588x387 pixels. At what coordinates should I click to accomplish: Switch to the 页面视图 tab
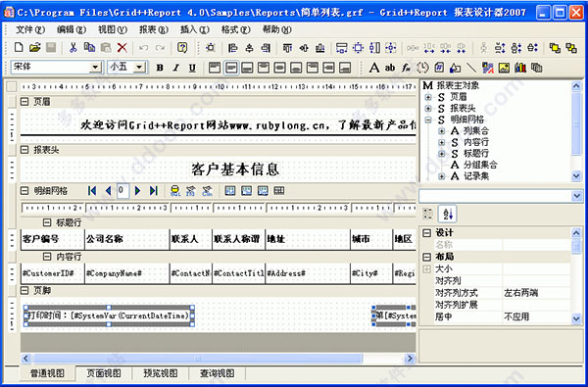click(x=104, y=373)
